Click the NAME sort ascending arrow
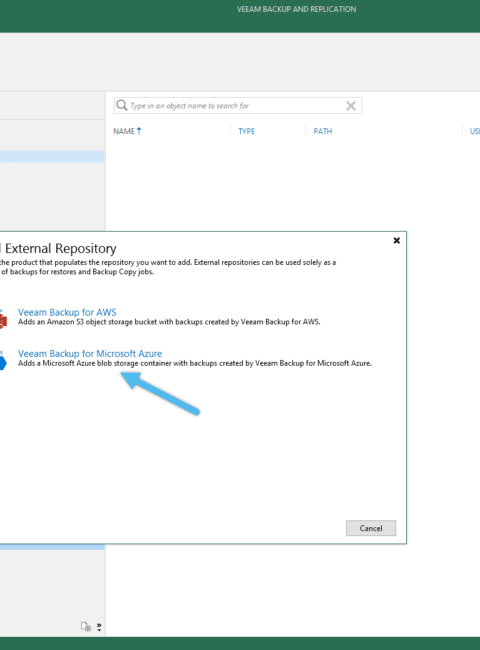Image resolution: width=480 pixels, height=650 pixels. (x=139, y=131)
